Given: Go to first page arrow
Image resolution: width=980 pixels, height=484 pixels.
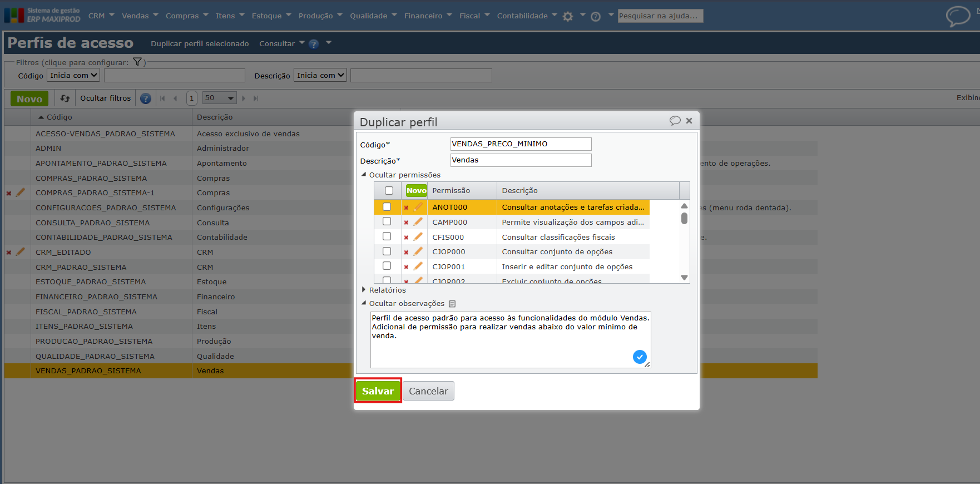Looking at the screenshot, I should coord(162,98).
